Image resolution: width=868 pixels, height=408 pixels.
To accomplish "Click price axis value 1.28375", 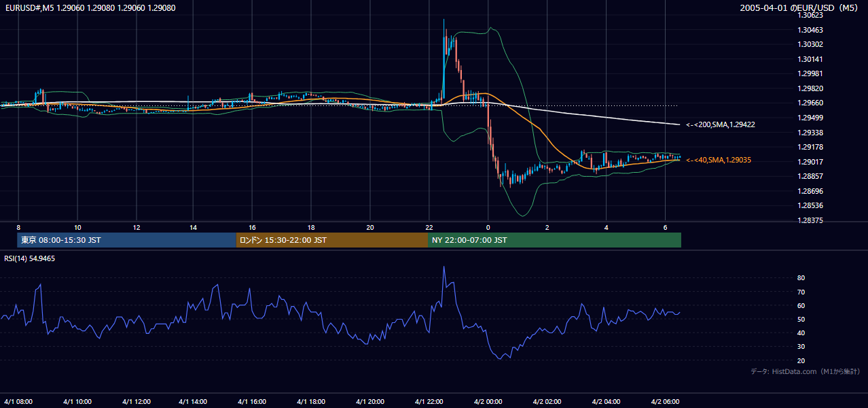I will (x=811, y=220).
